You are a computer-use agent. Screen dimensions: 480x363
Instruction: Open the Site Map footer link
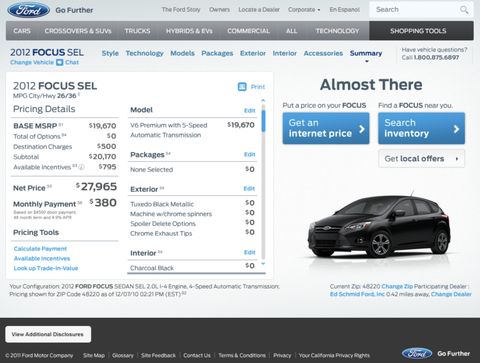tap(94, 355)
